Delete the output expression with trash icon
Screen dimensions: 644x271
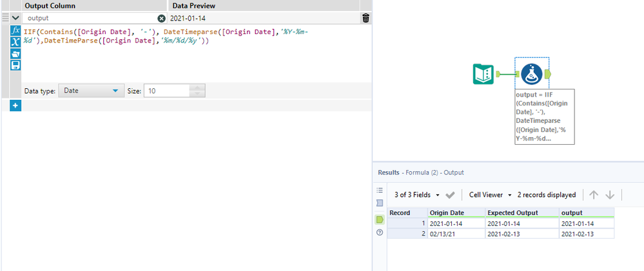tap(366, 18)
